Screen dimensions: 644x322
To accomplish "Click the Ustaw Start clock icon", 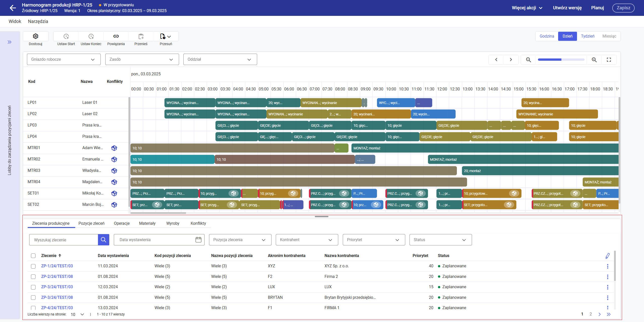I will click(x=66, y=36).
